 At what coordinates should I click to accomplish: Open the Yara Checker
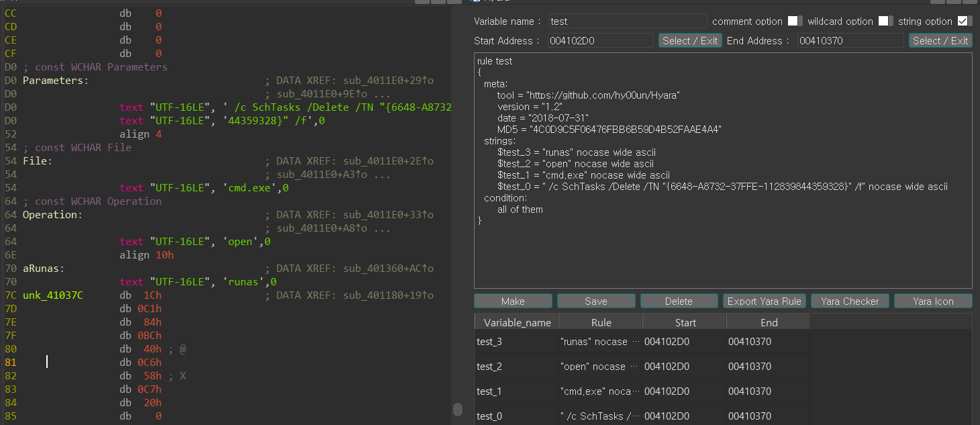[x=850, y=301]
